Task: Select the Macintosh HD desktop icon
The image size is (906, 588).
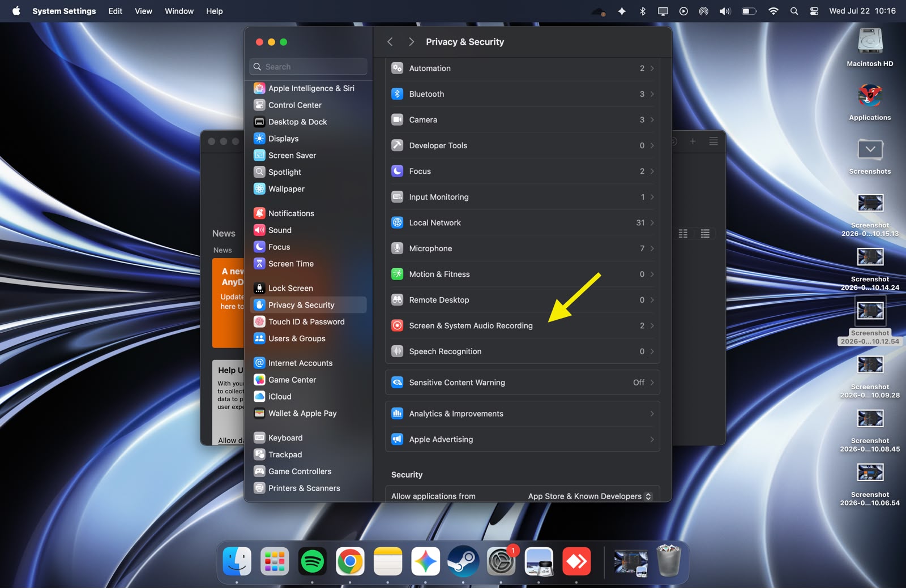Action: tap(870, 48)
